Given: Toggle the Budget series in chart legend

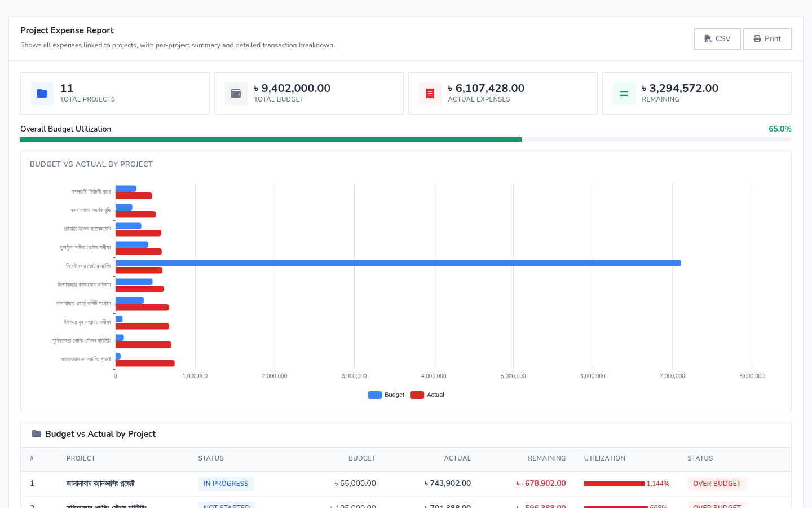Looking at the screenshot, I should (x=386, y=395).
